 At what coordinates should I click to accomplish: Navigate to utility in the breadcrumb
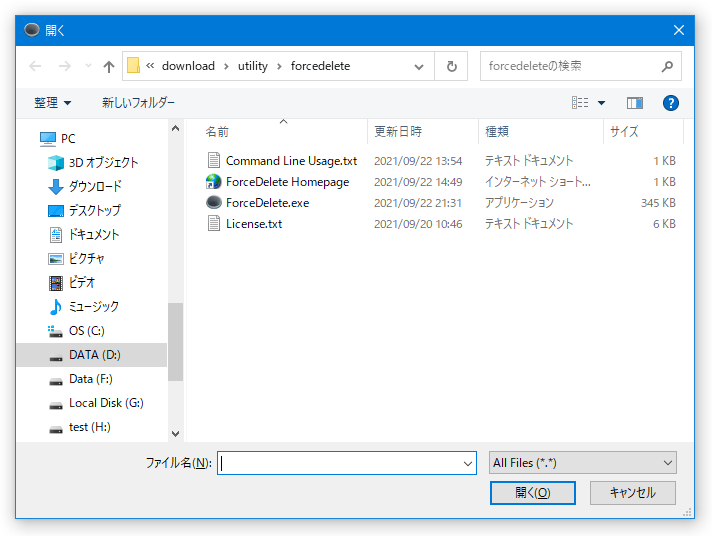[x=252, y=66]
